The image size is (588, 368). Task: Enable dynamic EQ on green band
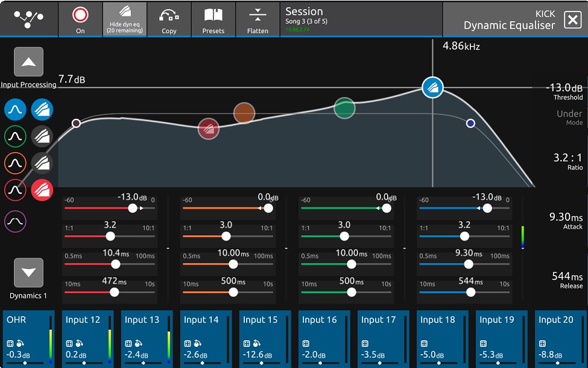(x=42, y=136)
